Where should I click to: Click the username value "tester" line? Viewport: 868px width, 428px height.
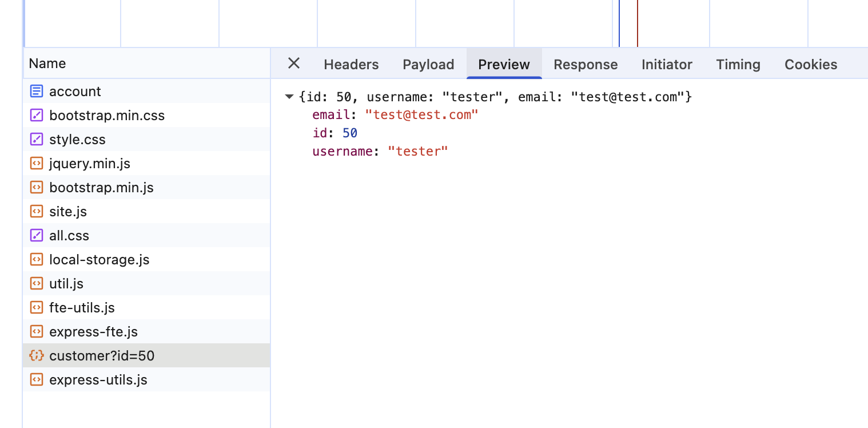tap(380, 152)
